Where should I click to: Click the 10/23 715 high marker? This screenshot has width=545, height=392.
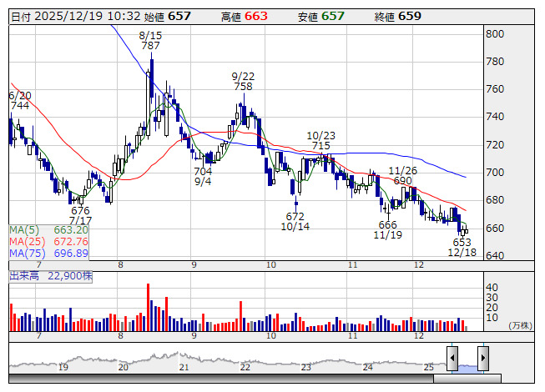tap(320, 141)
